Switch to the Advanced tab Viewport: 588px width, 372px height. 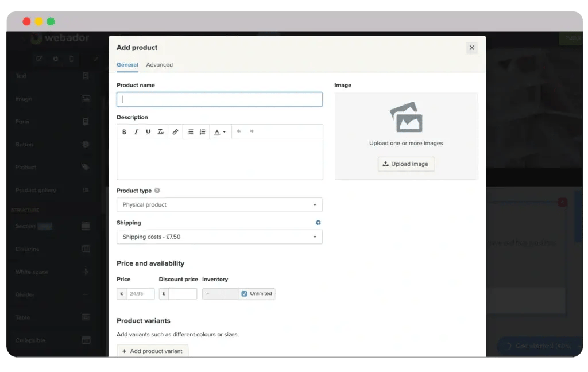coord(159,65)
